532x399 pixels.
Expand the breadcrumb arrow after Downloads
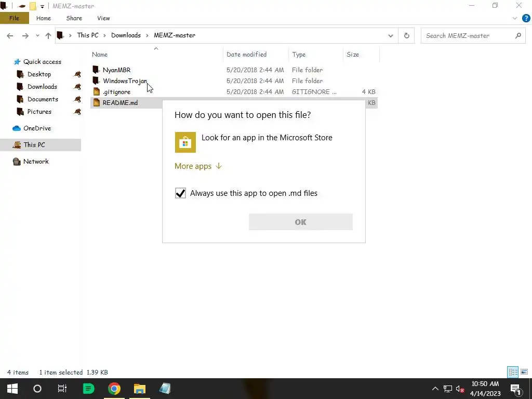[x=147, y=36]
